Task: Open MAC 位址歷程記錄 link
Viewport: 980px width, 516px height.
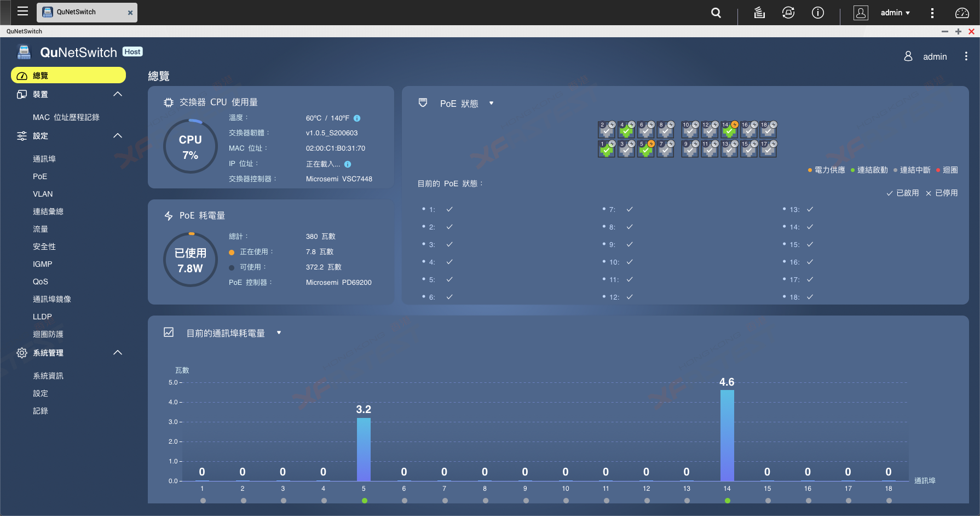Action: 66,117
